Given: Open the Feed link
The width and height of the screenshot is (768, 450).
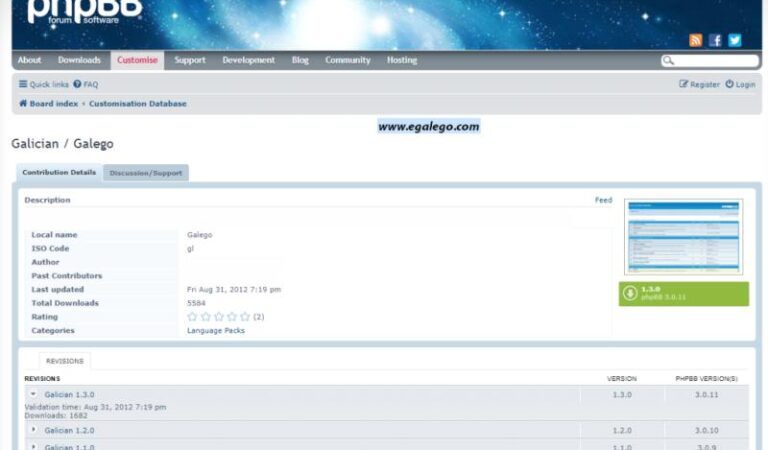Looking at the screenshot, I should 603,200.
